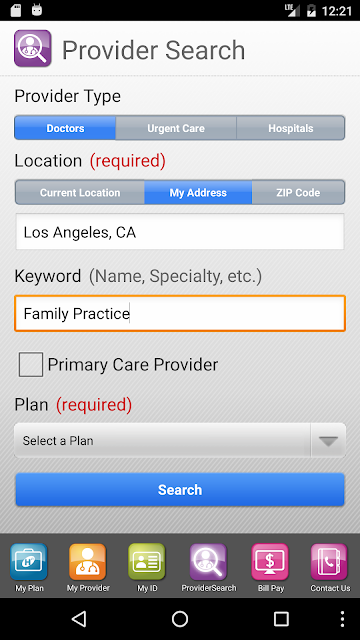Open the My Provider icon

click(x=88, y=562)
